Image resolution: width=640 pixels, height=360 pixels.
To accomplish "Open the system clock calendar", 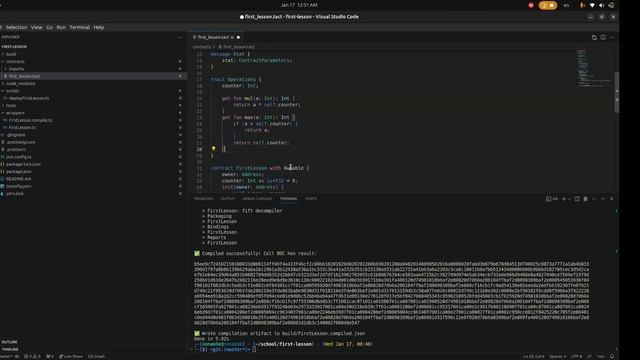I will pos(299,5).
